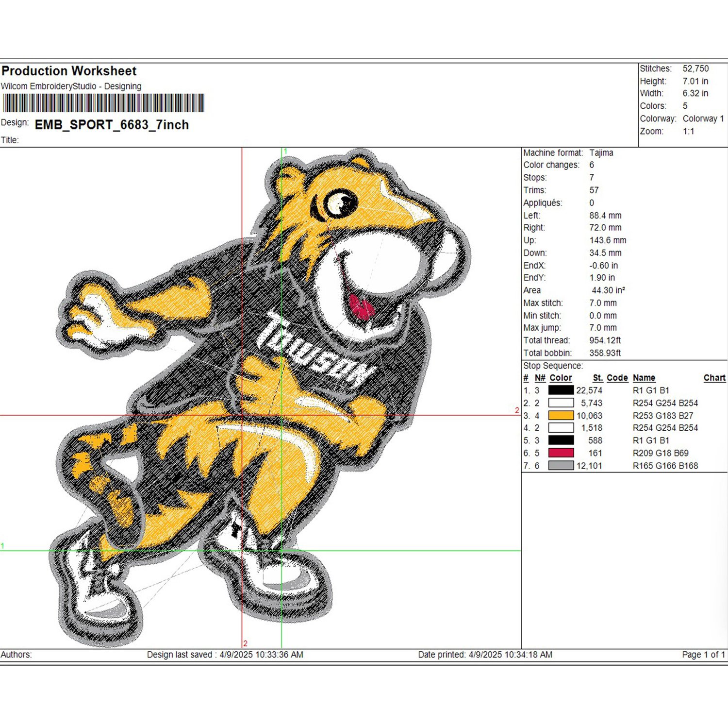Click the Stitches value 52,750
This screenshot has width=728, height=726.
[x=695, y=68]
